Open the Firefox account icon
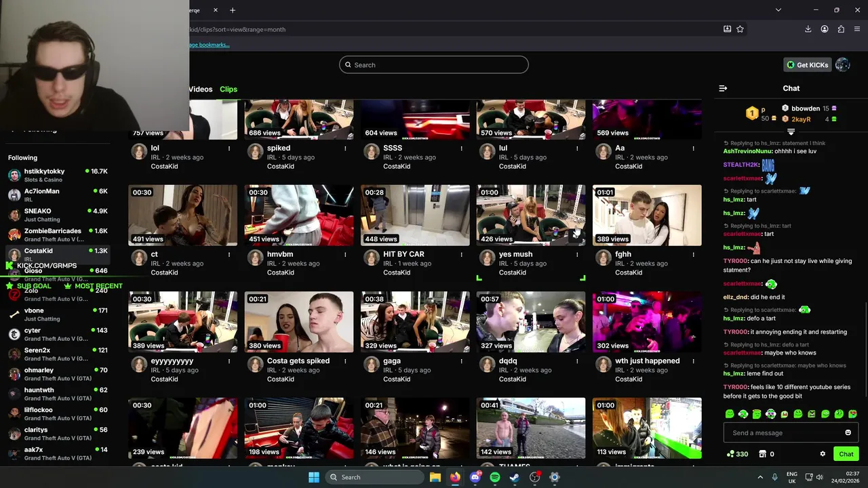 click(825, 29)
